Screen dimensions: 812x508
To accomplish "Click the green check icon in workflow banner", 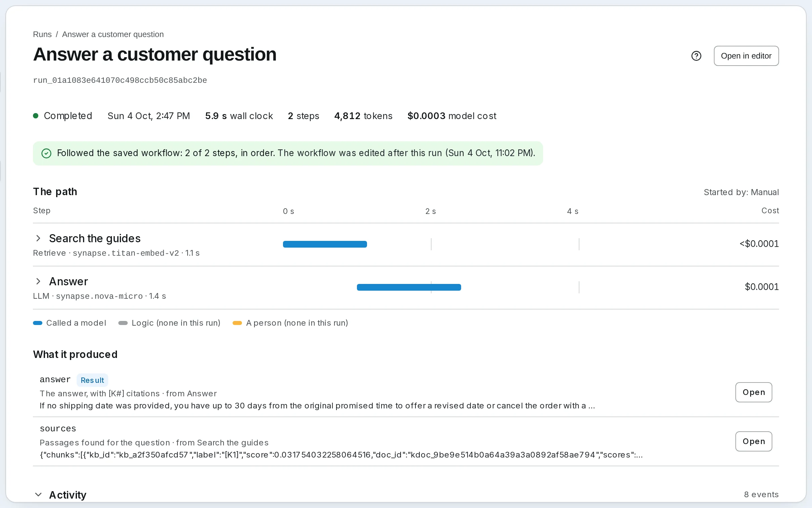I will (x=46, y=153).
